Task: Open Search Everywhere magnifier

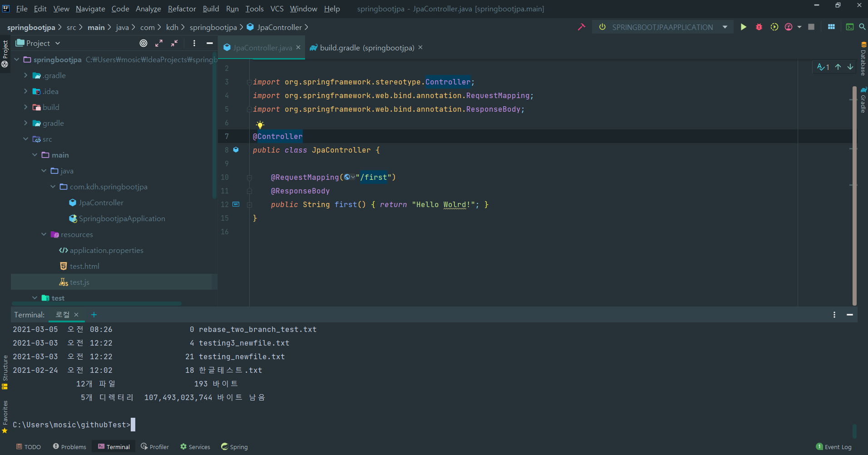Action: [x=862, y=27]
